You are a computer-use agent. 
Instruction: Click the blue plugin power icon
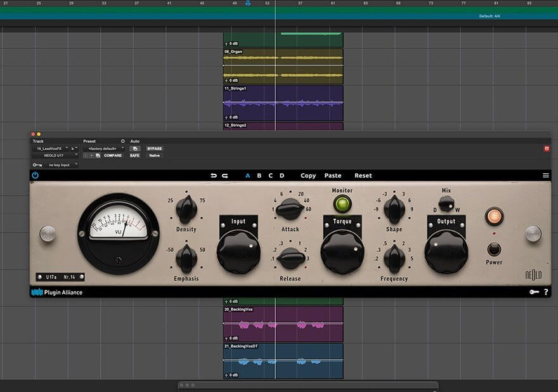(x=35, y=175)
